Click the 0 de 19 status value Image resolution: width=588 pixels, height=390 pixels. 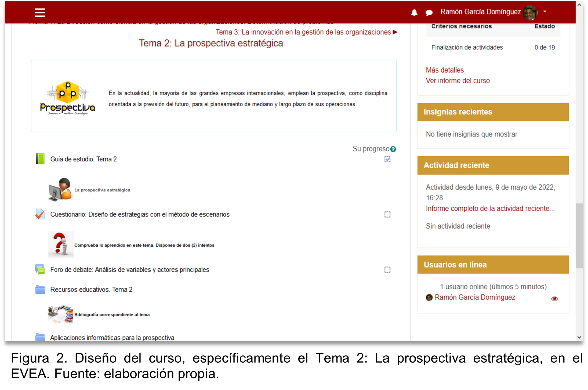tap(545, 48)
